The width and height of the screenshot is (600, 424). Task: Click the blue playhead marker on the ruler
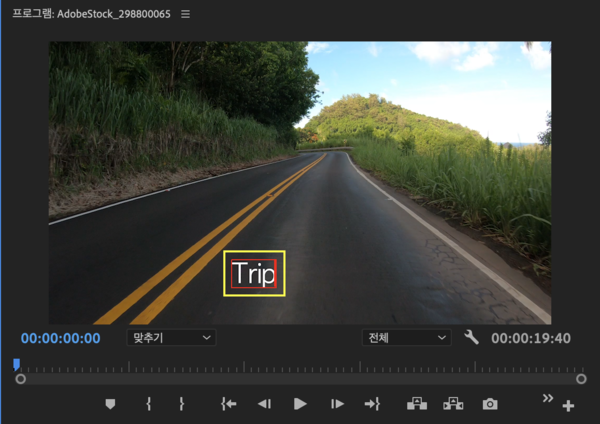[x=16, y=364]
